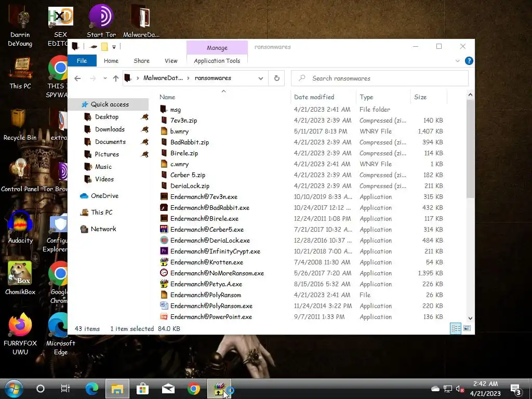Select Endermanch@InfinityCrypt.exe file
Viewport: 532px width, 399px height.
pyautogui.click(x=215, y=251)
